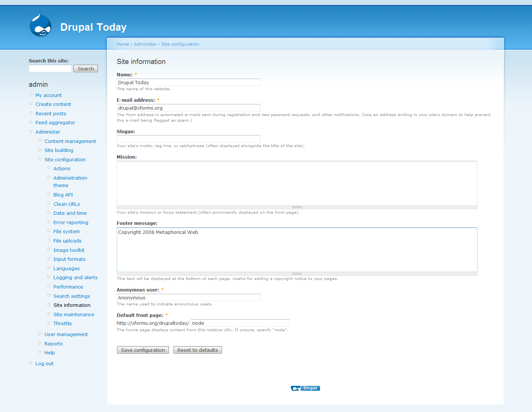Open Site maintenance link

pyautogui.click(x=74, y=314)
